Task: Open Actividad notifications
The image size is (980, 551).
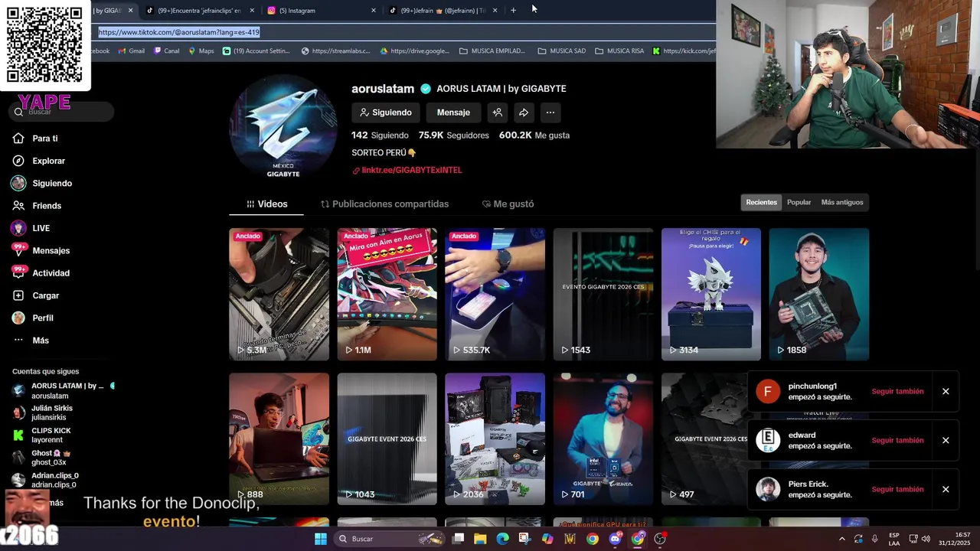Action: coord(51,273)
